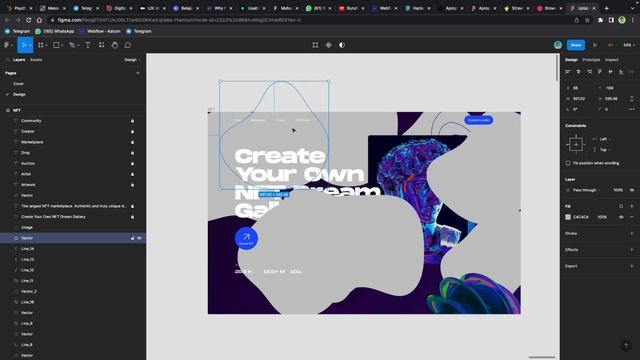This screenshot has width=640, height=360.
Task: Enable Fix position when scrolling checkbox
Action: click(568, 163)
